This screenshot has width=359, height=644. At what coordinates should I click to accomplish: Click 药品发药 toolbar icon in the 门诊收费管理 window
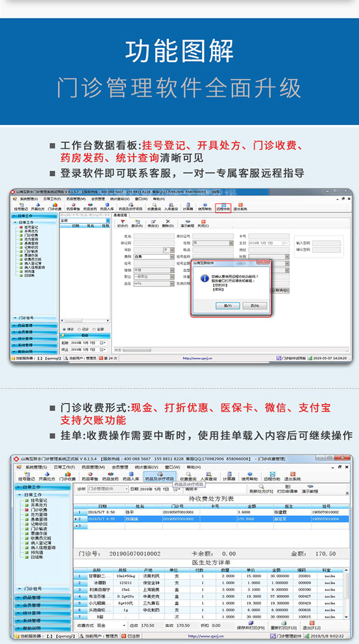point(110,476)
